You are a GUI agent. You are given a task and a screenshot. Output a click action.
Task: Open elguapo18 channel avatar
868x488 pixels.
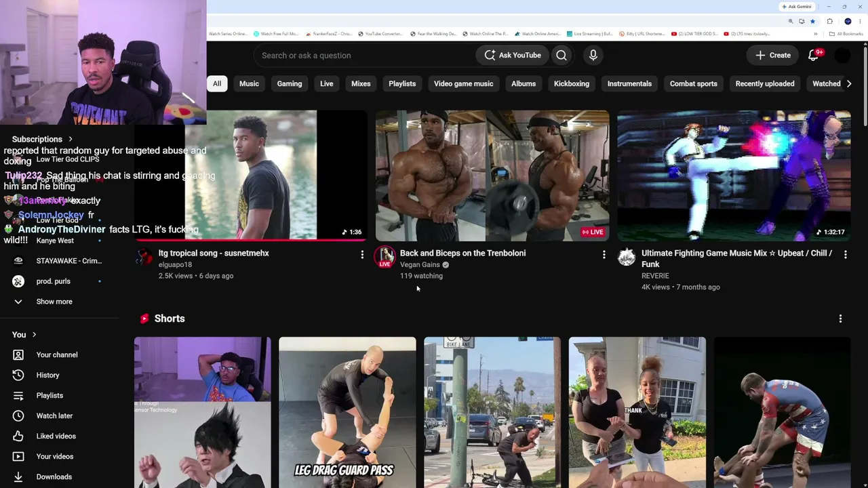pyautogui.click(x=143, y=258)
